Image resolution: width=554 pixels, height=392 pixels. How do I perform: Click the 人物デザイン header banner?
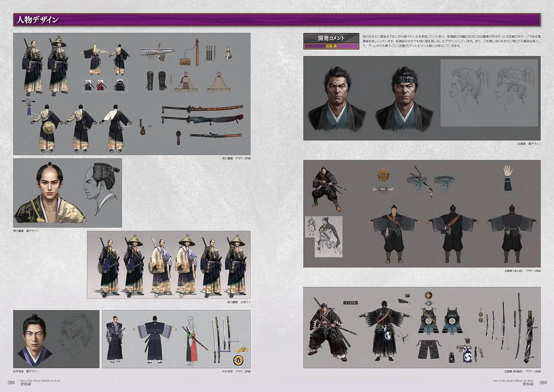277,20
